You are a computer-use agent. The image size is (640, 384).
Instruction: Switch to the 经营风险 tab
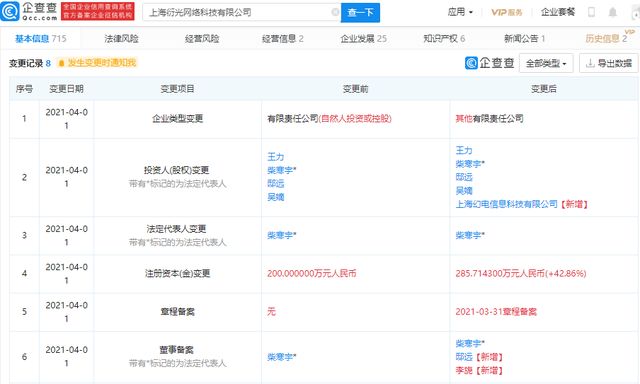pyautogui.click(x=202, y=39)
